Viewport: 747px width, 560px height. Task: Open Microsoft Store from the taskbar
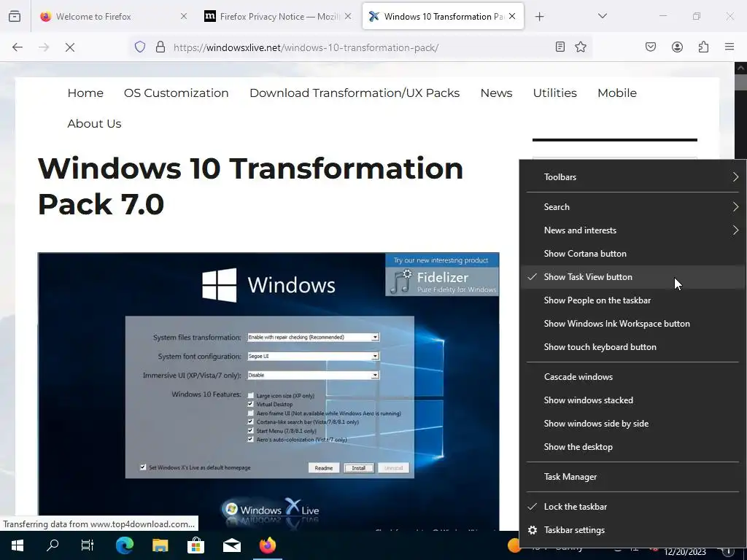196,545
